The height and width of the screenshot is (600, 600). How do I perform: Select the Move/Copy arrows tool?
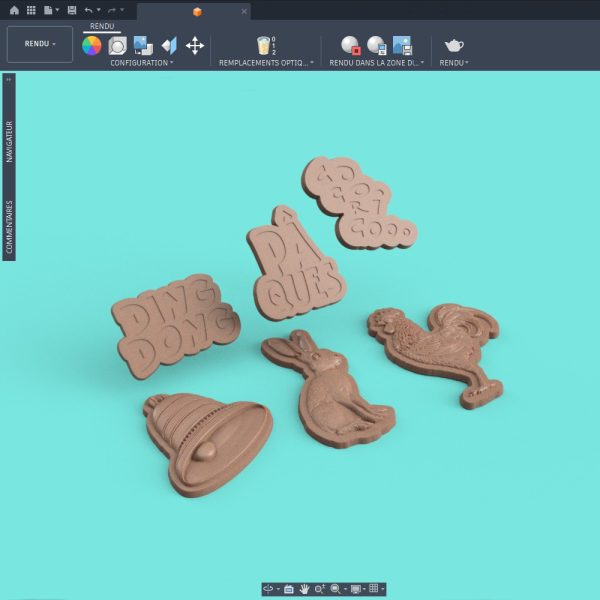coord(195,46)
